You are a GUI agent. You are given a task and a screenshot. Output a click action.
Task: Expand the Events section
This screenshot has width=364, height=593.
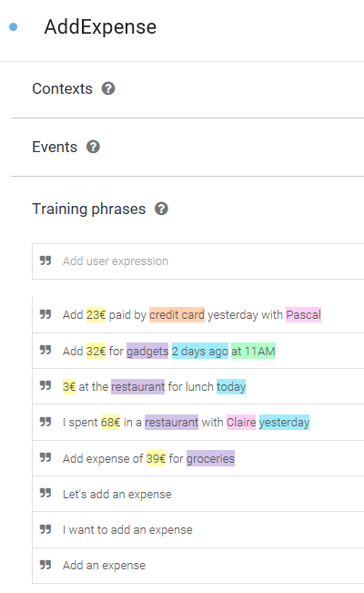[x=55, y=147]
